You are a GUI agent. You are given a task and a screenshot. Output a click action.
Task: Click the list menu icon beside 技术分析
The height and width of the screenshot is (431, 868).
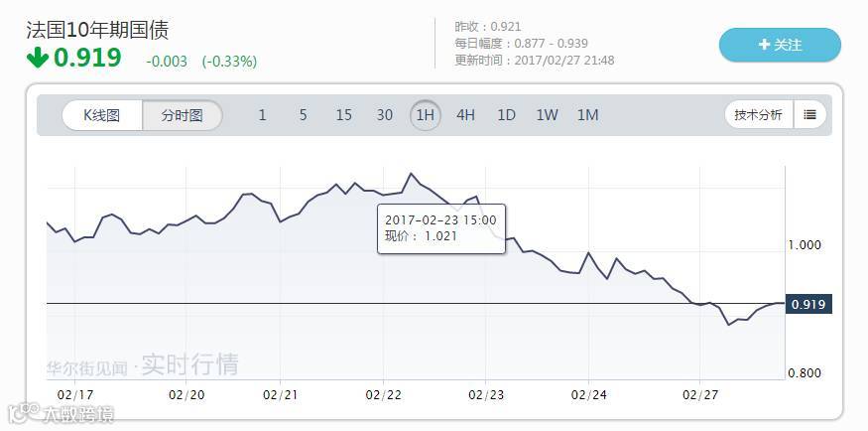coord(810,115)
